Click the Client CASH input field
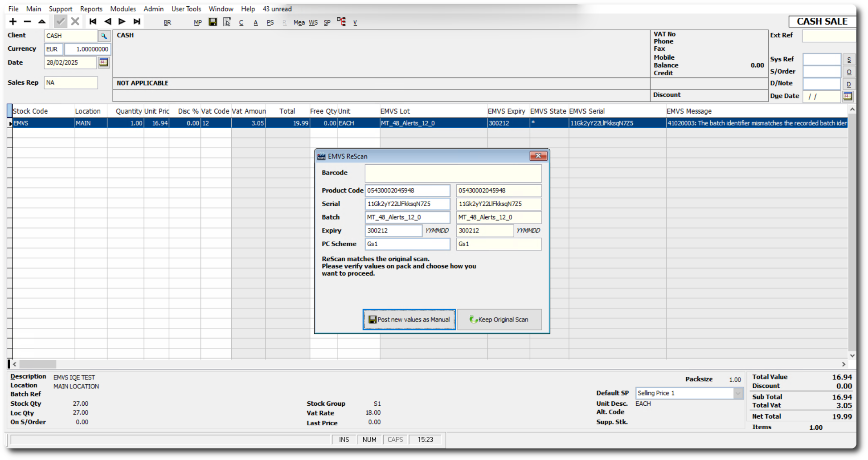This screenshot has height=460, width=868. coord(71,36)
